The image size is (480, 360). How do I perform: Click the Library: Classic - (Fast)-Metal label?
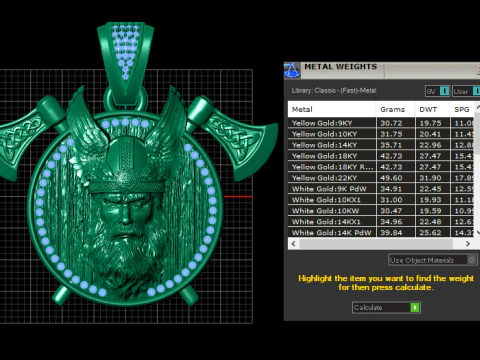point(334,90)
